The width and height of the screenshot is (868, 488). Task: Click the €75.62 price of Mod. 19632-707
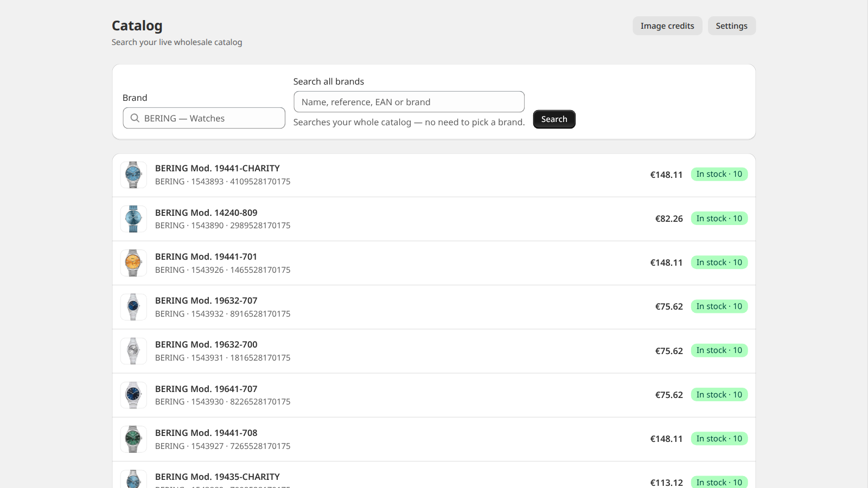[x=669, y=307]
